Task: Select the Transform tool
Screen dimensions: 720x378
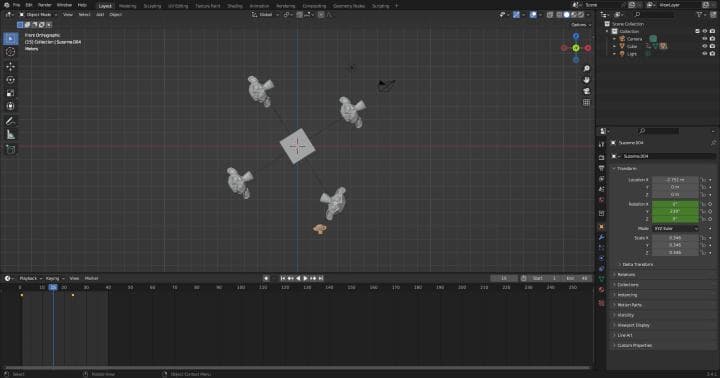Action: pos(11,106)
